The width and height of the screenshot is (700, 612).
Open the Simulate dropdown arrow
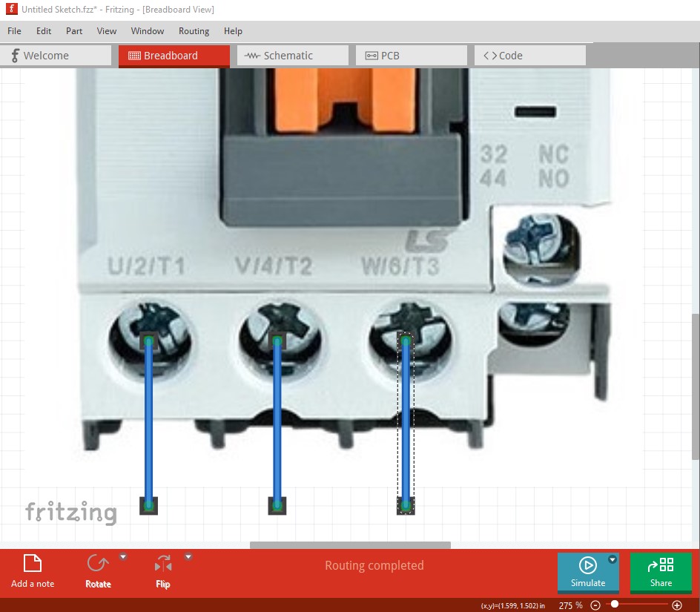click(612, 559)
